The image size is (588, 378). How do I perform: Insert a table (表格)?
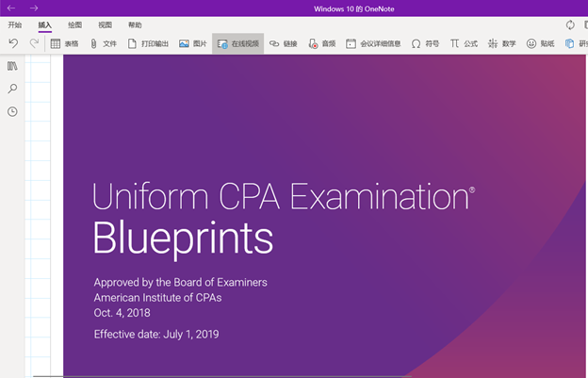64,44
